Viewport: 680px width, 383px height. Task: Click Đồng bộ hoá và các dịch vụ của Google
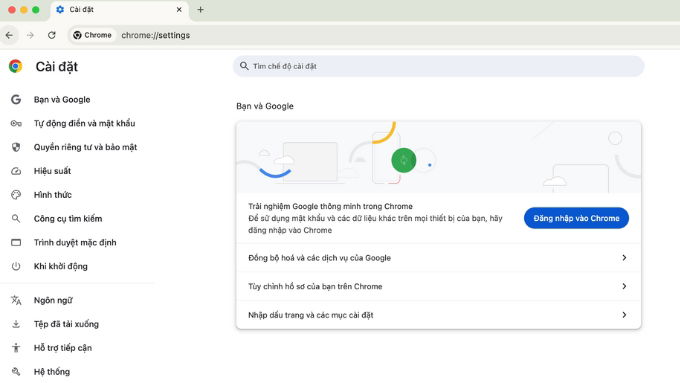[438, 258]
